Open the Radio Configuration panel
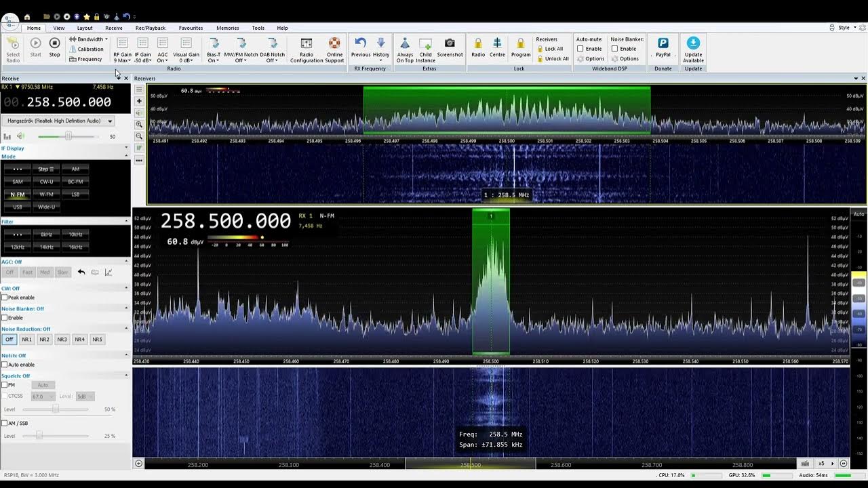The height and width of the screenshot is (488, 868). pyautogui.click(x=307, y=44)
